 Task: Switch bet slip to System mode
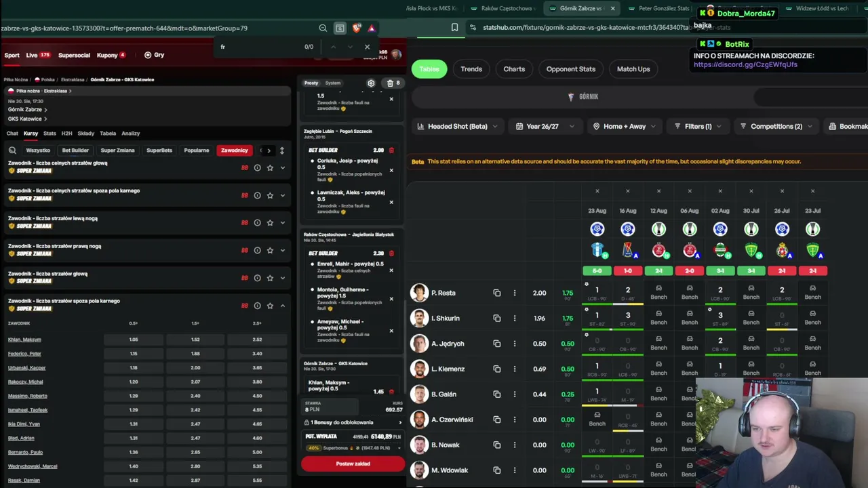click(x=333, y=83)
